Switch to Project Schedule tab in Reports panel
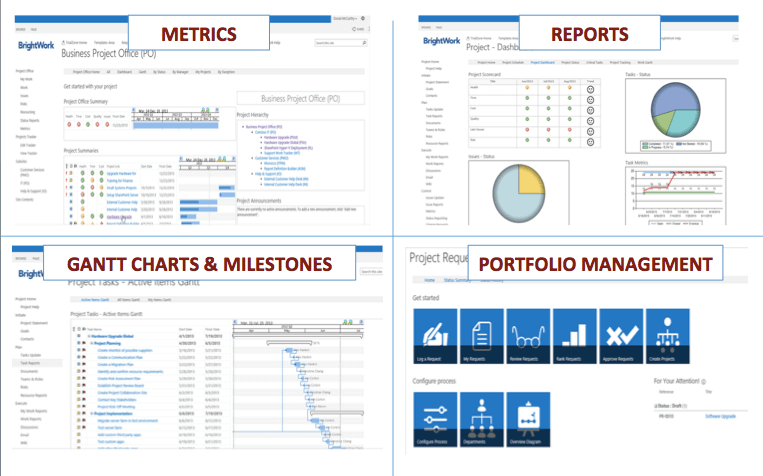 [x=513, y=62]
